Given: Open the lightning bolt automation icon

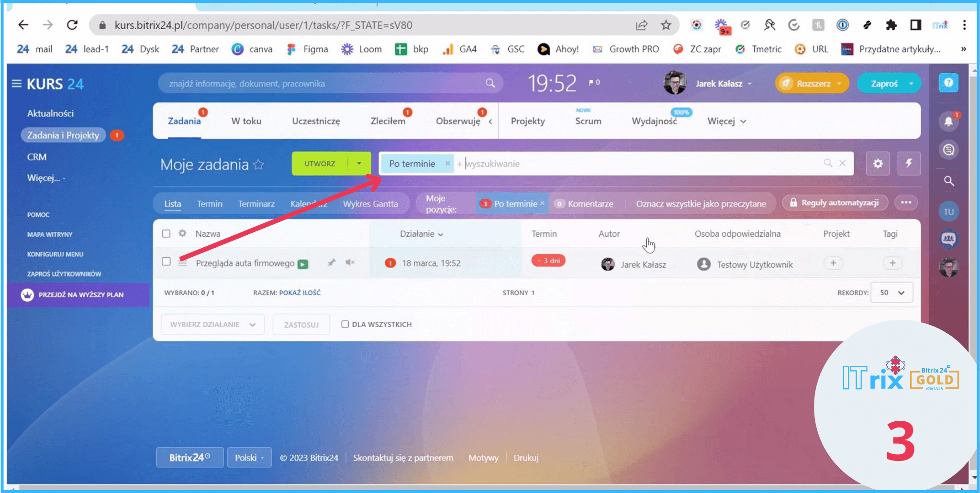Looking at the screenshot, I should [908, 164].
